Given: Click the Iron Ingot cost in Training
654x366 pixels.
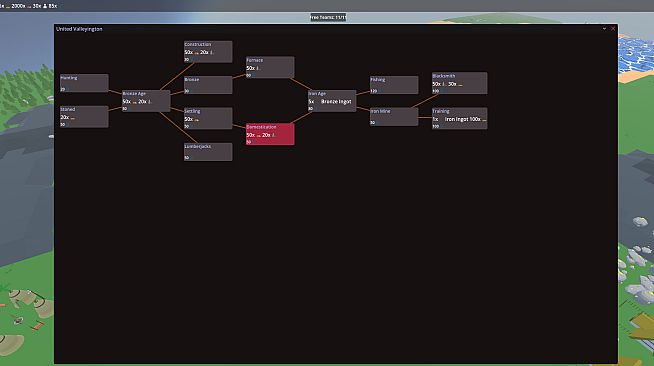Looking at the screenshot, I should click(x=457, y=119).
